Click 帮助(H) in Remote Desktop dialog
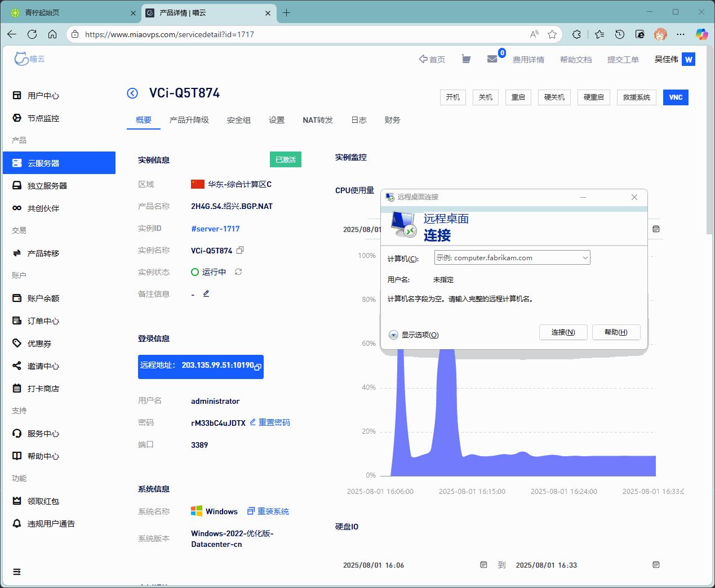 coord(616,332)
